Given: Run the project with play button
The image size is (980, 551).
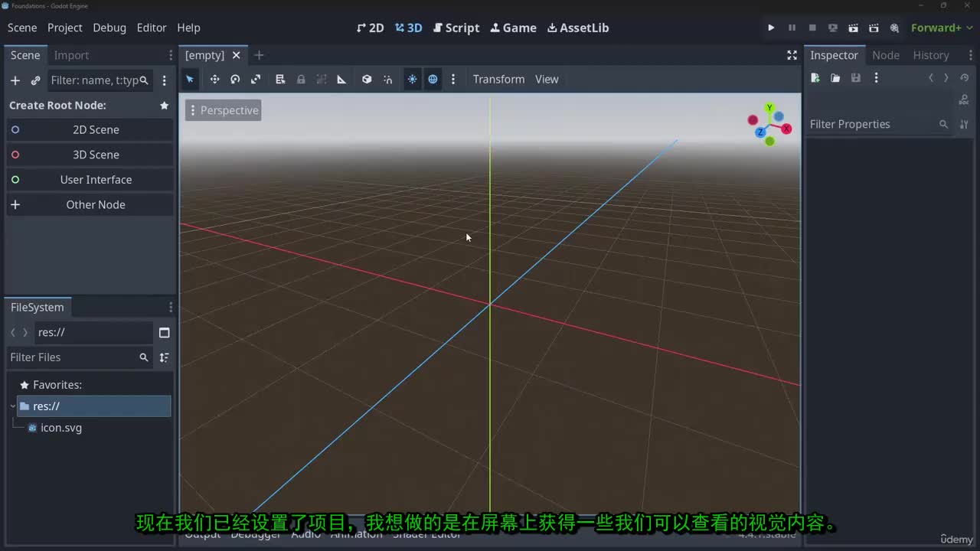Looking at the screenshot, I should click(x=771, y=28).
